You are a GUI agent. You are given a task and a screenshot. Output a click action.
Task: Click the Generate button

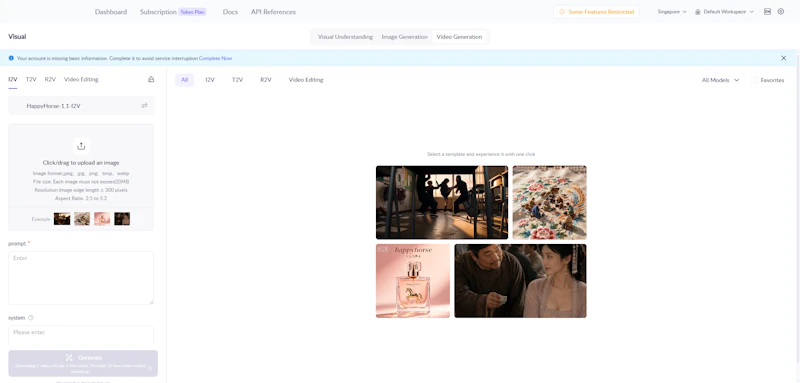[x=83, y=363]
